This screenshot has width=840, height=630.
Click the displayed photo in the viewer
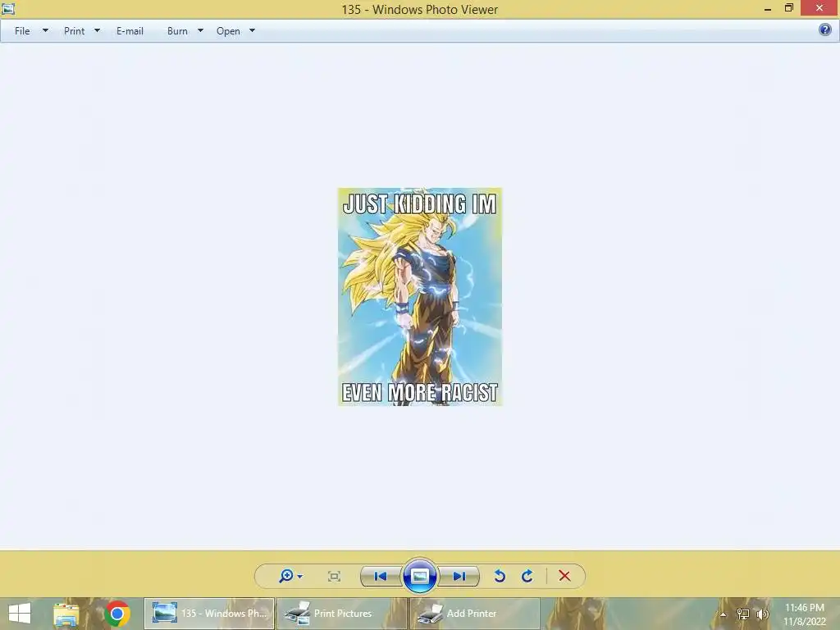pyautogui.click(x=420, y=297)
